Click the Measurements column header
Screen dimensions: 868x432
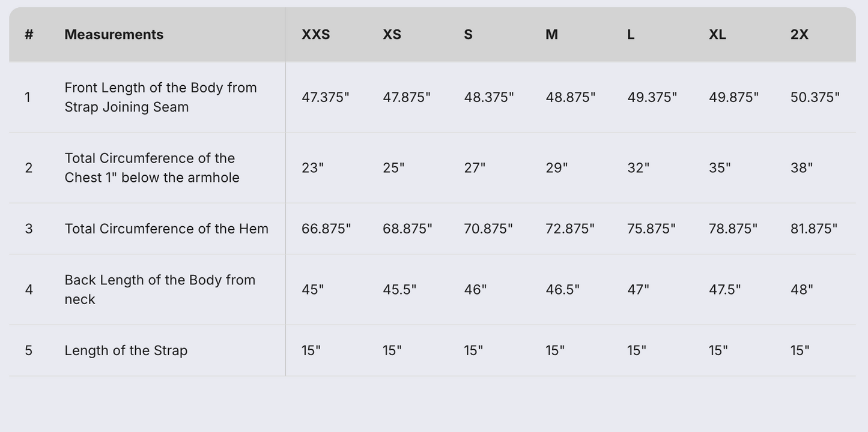click(114, 35)
